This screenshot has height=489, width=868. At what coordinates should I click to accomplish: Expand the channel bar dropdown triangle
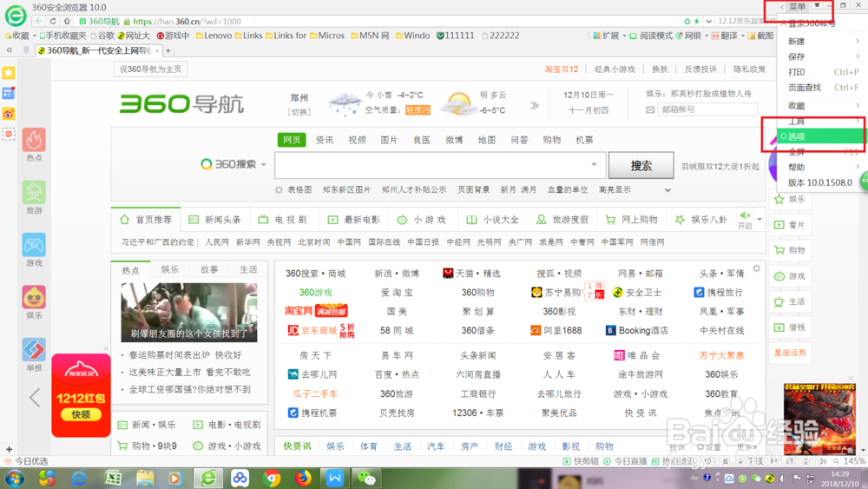[759, 219]
